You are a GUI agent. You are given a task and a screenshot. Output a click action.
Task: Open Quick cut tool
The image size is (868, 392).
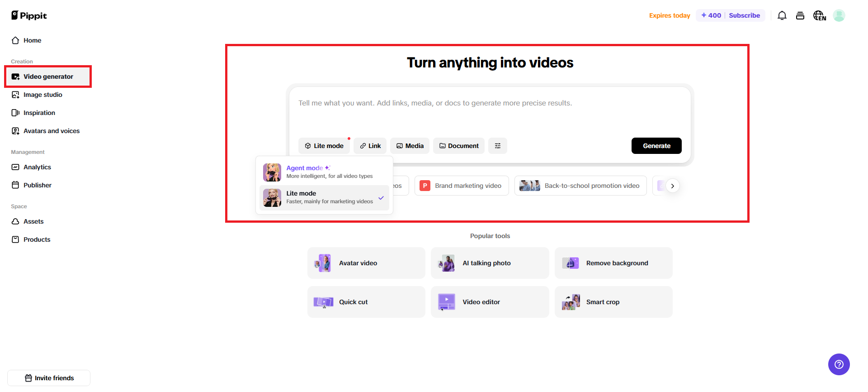tap(366, 302)
